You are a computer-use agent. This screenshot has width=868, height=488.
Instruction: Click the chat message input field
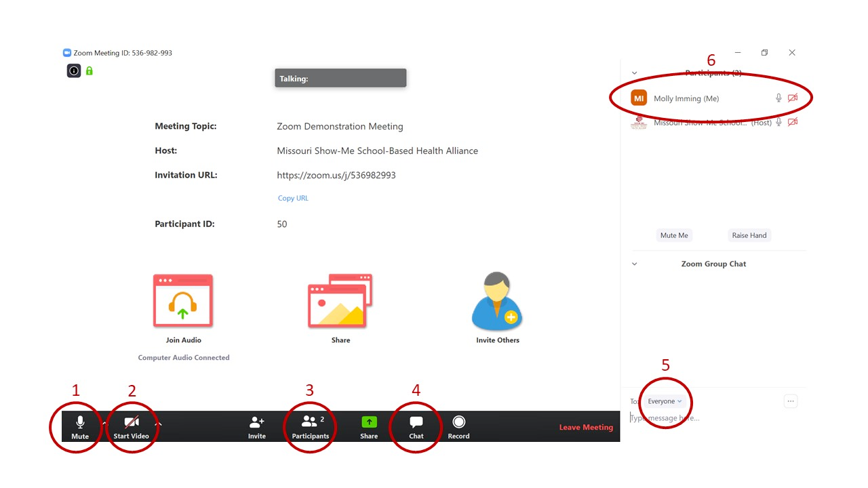tap(714, 418)
